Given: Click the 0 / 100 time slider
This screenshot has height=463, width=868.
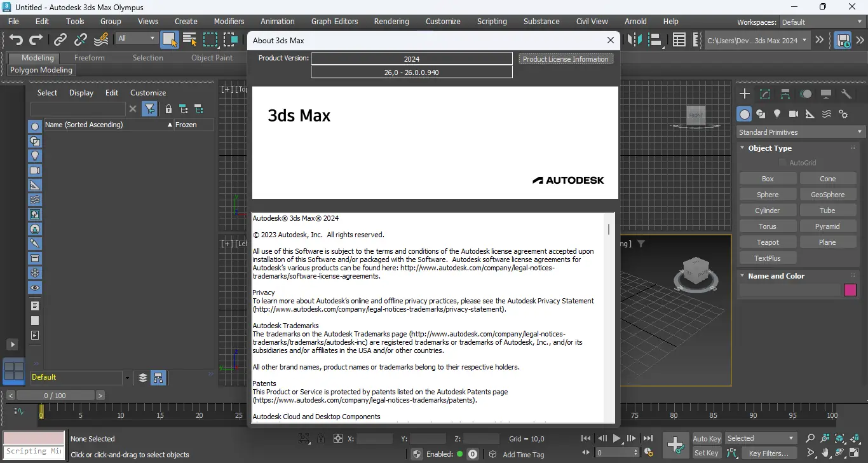Looking at the screenshot, I should (55, 396).
